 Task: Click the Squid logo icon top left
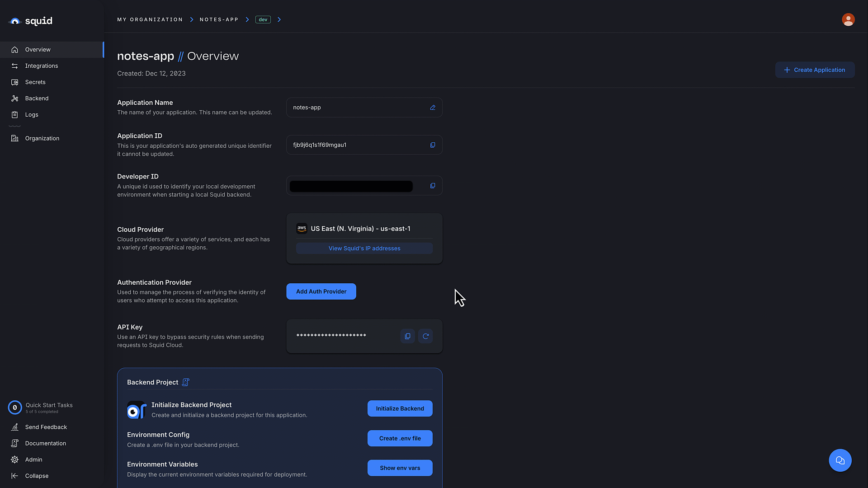pos(15,20)
